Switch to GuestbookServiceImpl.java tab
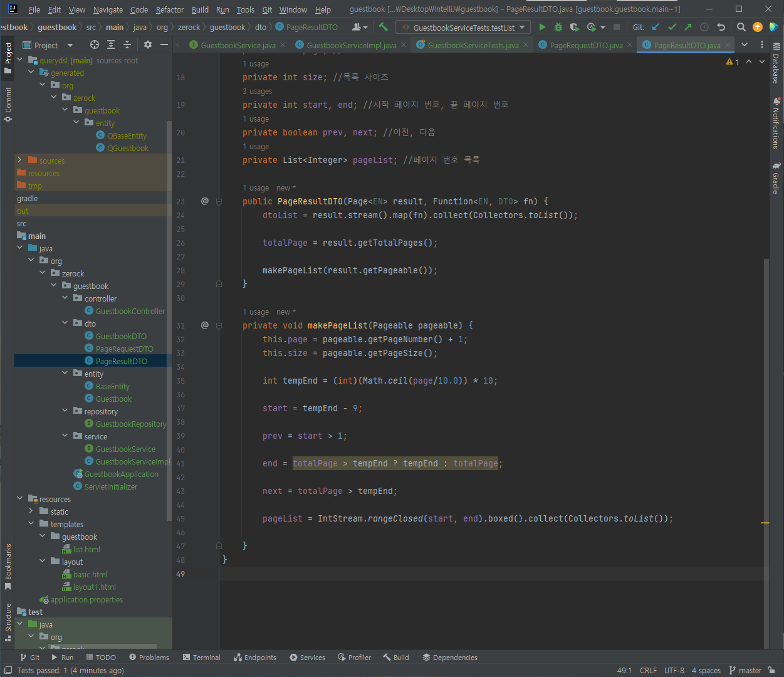Image resolution: width=784 pixels, height=677 pixels. coord(352,45)
